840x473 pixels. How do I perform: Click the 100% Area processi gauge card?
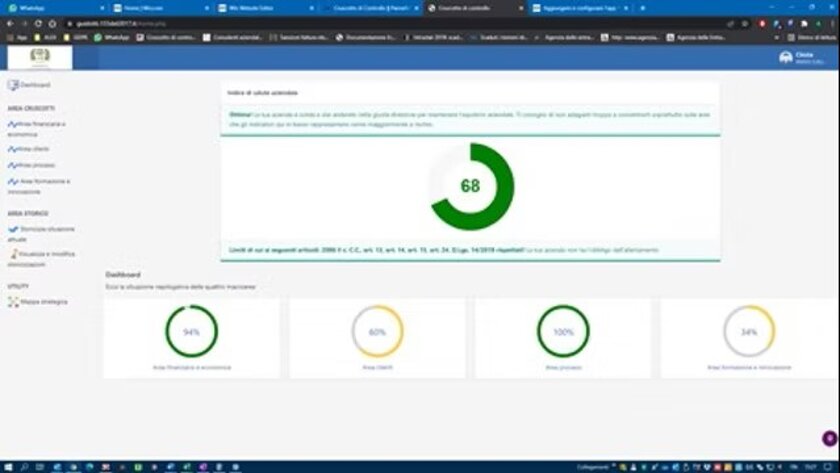coord(563,332)
